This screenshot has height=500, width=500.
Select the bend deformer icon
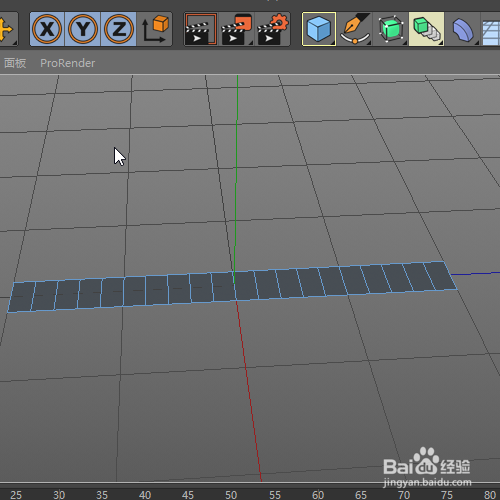pyautogui.click(x=463, y=29)
